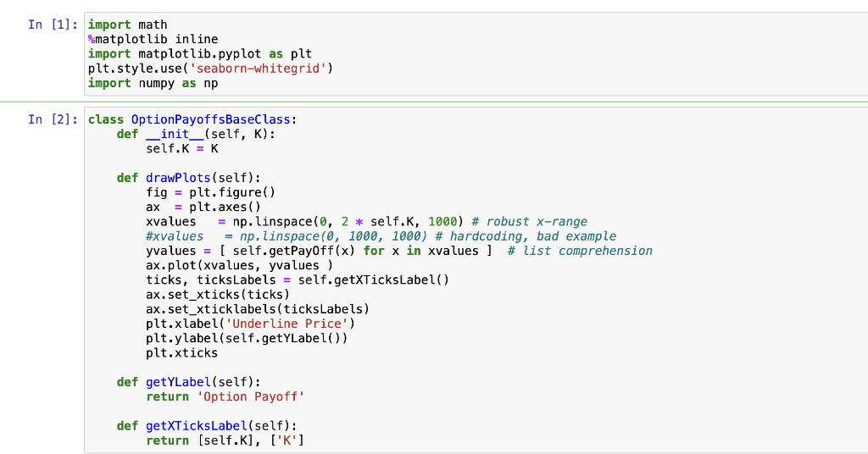Click the 'plt.xticks' line
Viewport: 868px width, 454px height.
[181, 353]
